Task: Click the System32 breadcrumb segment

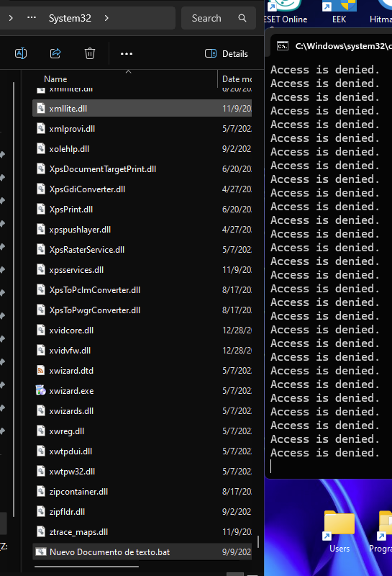Action: (70, 18)
